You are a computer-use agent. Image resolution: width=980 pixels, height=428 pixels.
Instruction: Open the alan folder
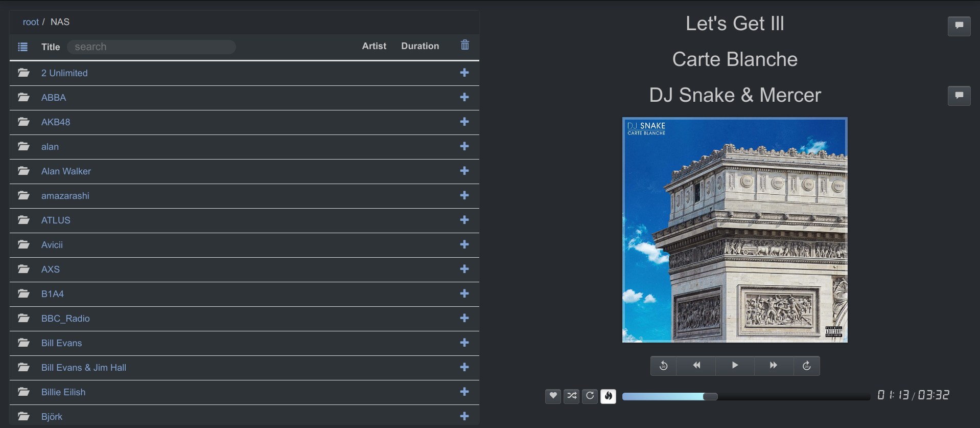tap(50, 147)
